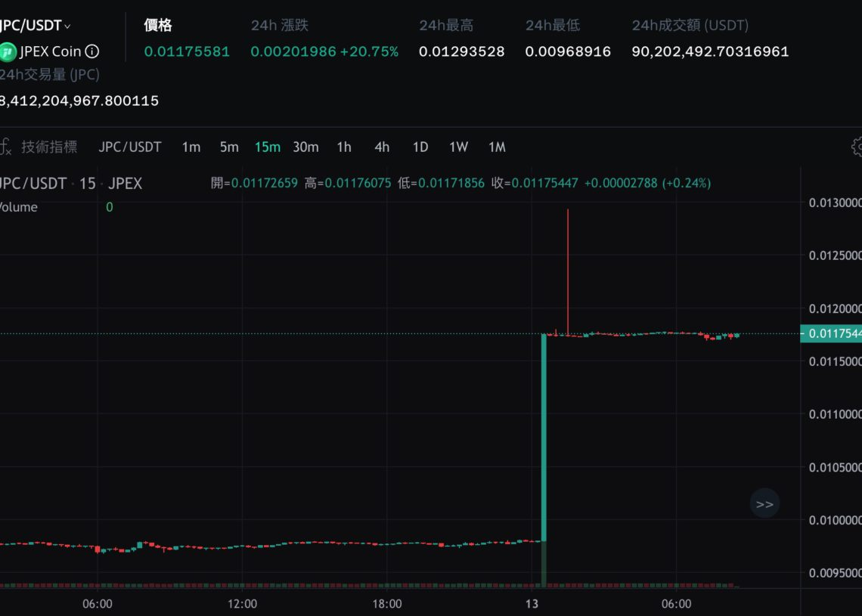
Task: Click the 0.0100000 price axis label
Action: [x=835, y=520]
